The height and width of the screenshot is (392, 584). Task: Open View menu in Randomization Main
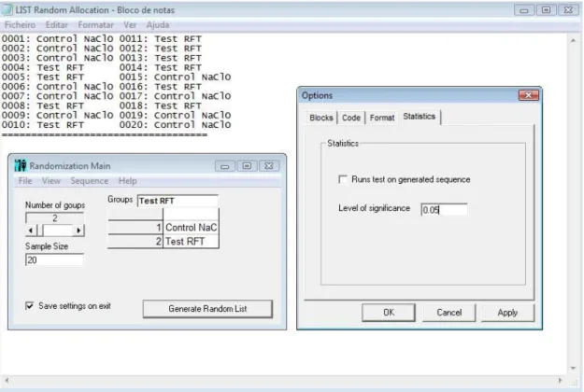coord(51,181)
